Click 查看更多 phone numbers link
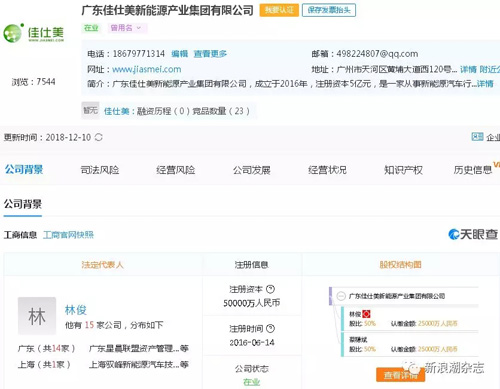The width and height of the screenshot is (500, 389). coord(210,54)
